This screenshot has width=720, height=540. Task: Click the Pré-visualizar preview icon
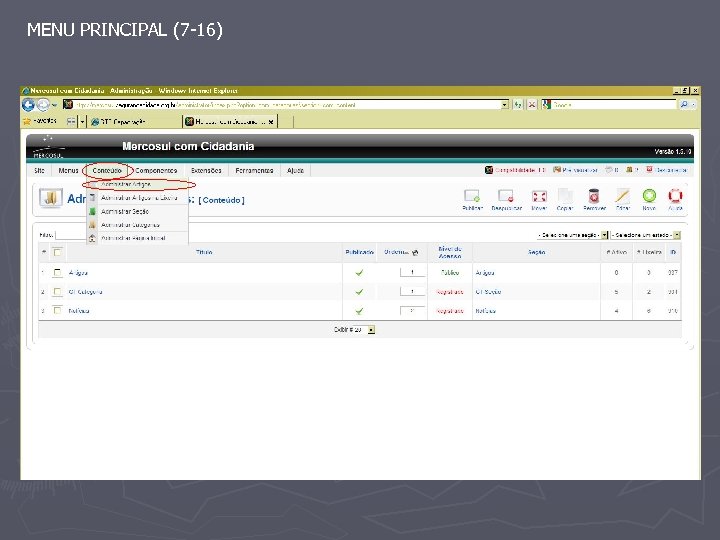(x=557, y=170)
